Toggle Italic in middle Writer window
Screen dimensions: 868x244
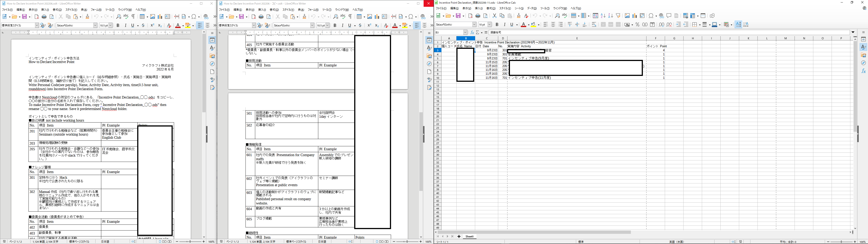pos(343,25)
